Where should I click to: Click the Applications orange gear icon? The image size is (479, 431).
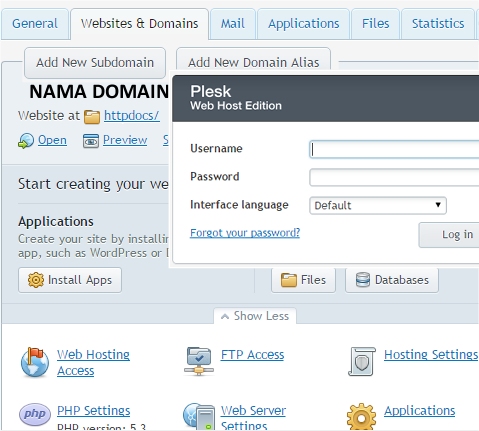click(361, 417)
